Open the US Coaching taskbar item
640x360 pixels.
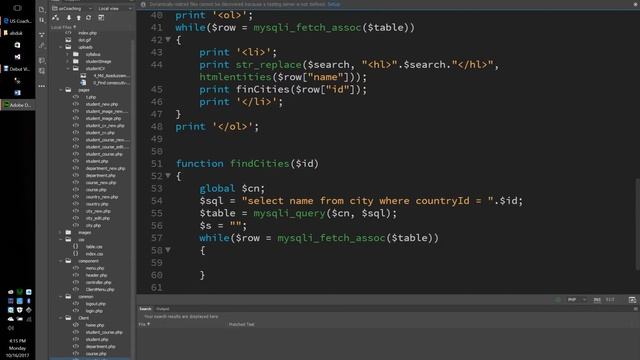[18, 21]
